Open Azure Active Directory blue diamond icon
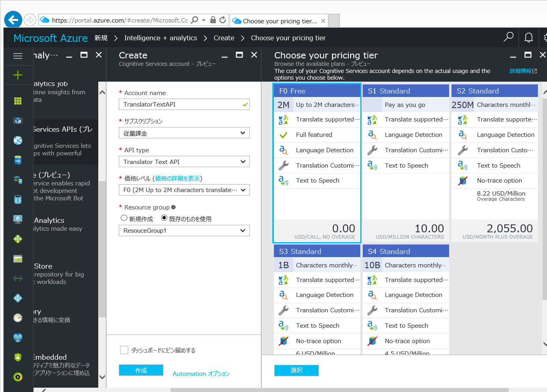This screenshot has width=547, height=392. [x=18, y=298]
